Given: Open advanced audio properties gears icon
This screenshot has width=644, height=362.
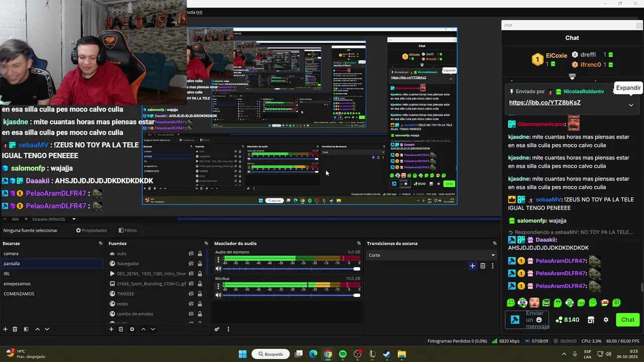Looking at the screenshot, I should (217, 329).
